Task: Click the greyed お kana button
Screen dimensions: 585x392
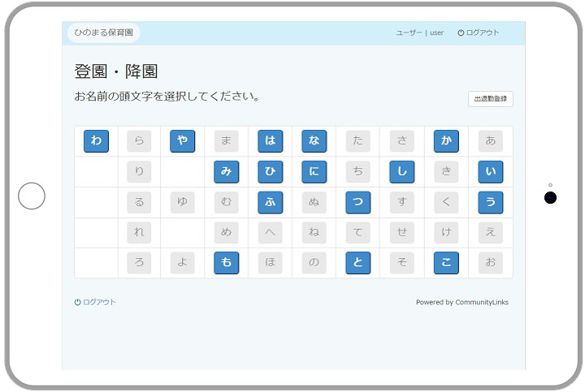Action: click(491, 263)
